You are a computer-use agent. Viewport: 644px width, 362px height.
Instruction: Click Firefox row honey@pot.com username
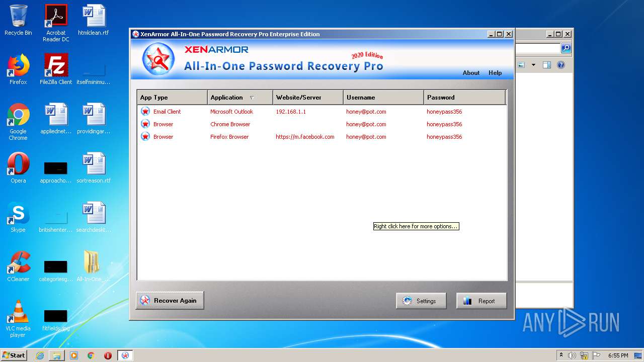366,137
